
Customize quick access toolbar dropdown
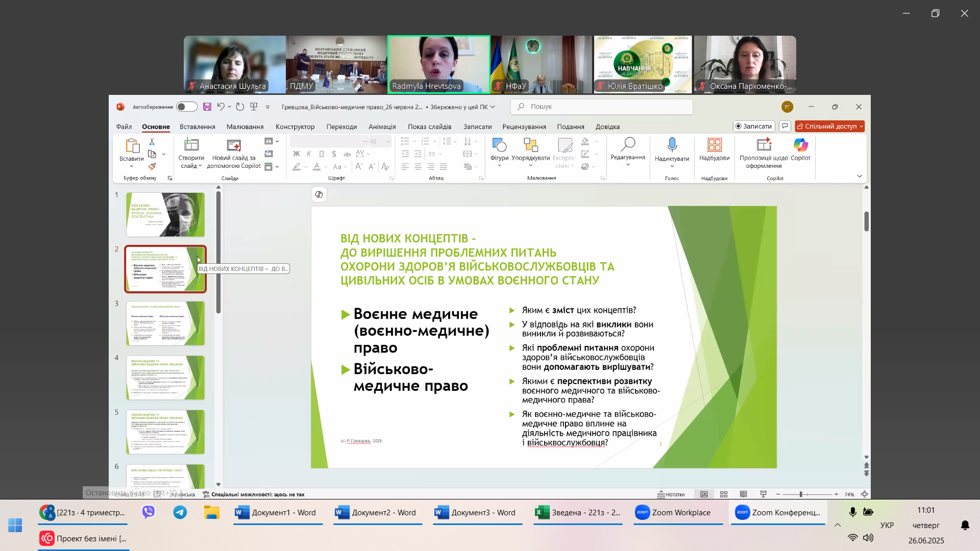[x=267, y=107]
